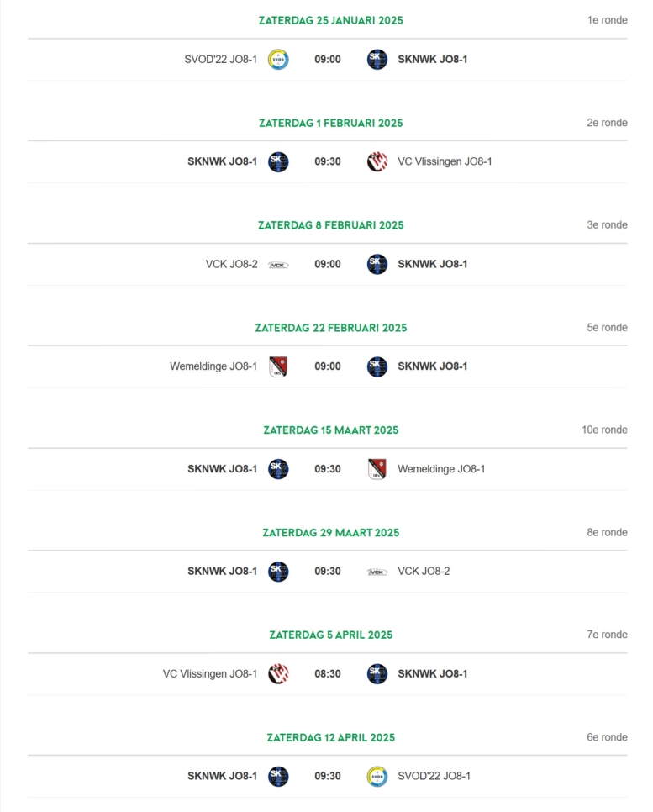Viewport: 653px width, 812px height.
Task: Open VC Vlissingen JO8-1 team on 1 Februari
Action: tap(445, 161)
